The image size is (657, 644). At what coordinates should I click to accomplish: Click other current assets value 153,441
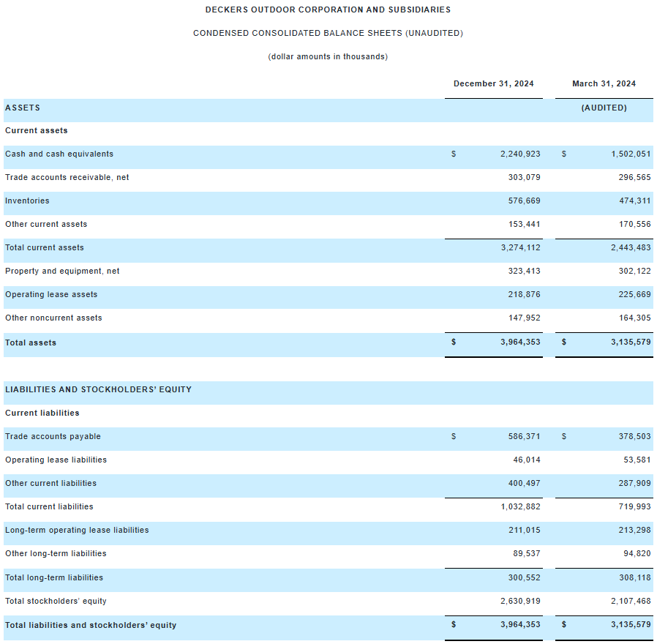524,224
